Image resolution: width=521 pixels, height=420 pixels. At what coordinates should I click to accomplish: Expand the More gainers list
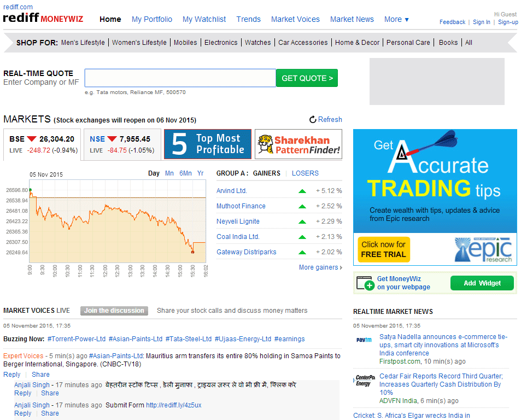(x=320, y=267)
